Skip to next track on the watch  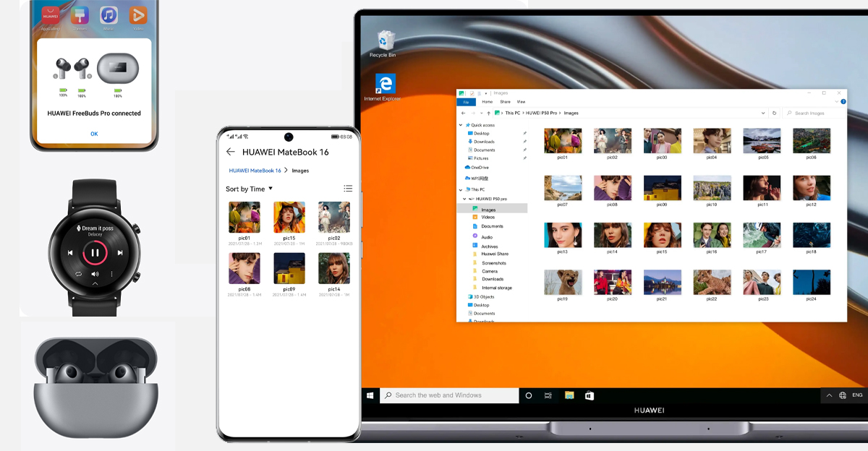[119, 253]
